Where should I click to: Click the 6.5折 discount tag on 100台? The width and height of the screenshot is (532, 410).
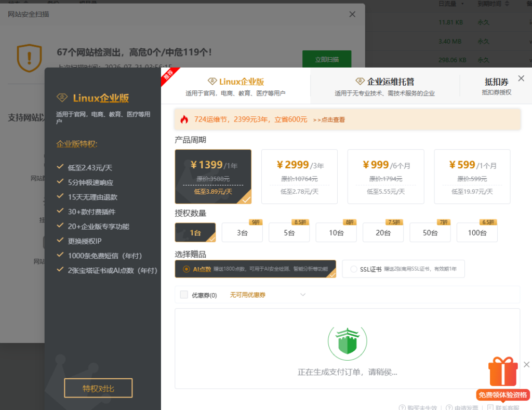pos(488,222)
